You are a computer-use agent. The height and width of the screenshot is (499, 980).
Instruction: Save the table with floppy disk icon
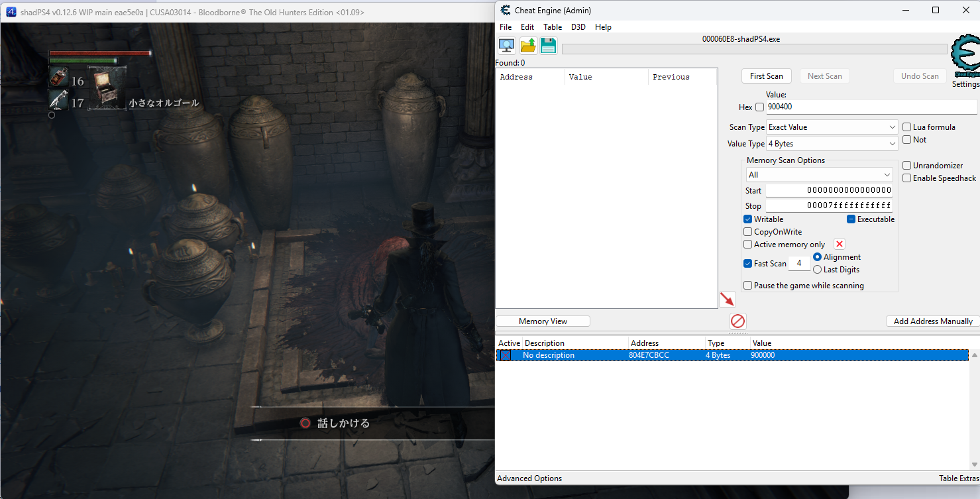[x=549, y=45]
